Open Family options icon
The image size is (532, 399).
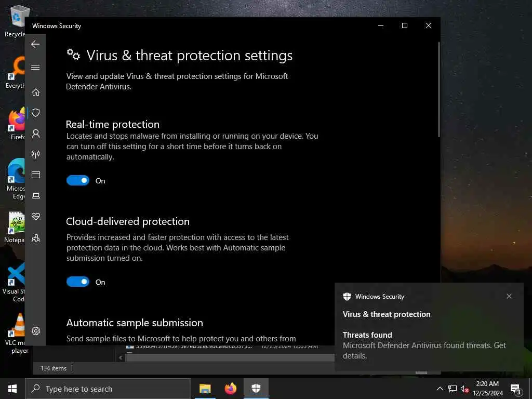(36, 238)
